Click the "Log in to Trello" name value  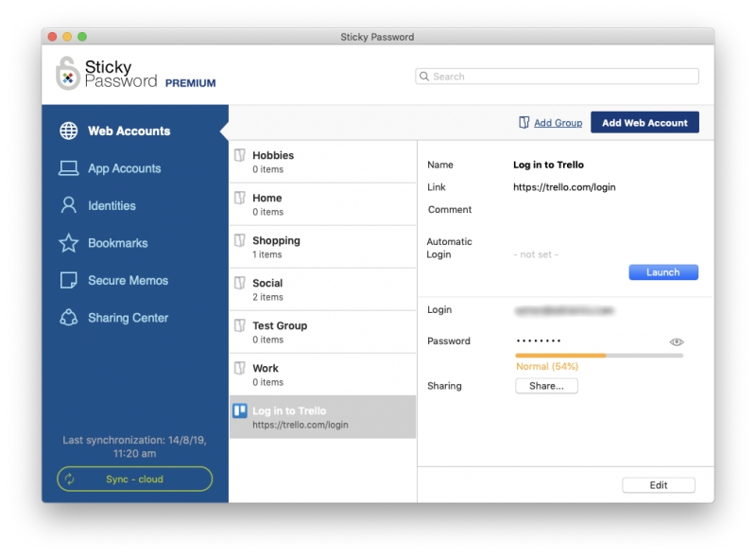tap(548, 165)
